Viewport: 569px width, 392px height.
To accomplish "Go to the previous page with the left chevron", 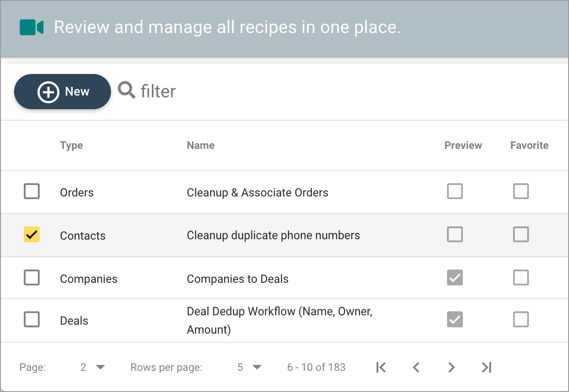I will point(416,367).
